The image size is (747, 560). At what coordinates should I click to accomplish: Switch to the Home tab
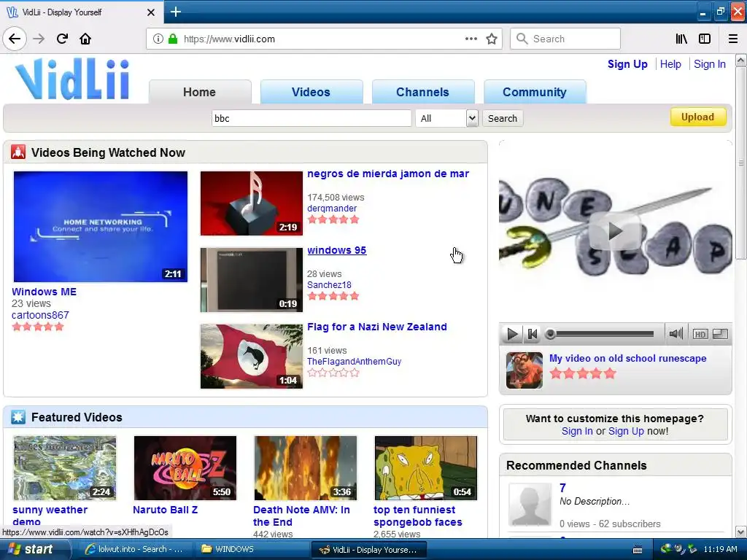coord(200,92)
